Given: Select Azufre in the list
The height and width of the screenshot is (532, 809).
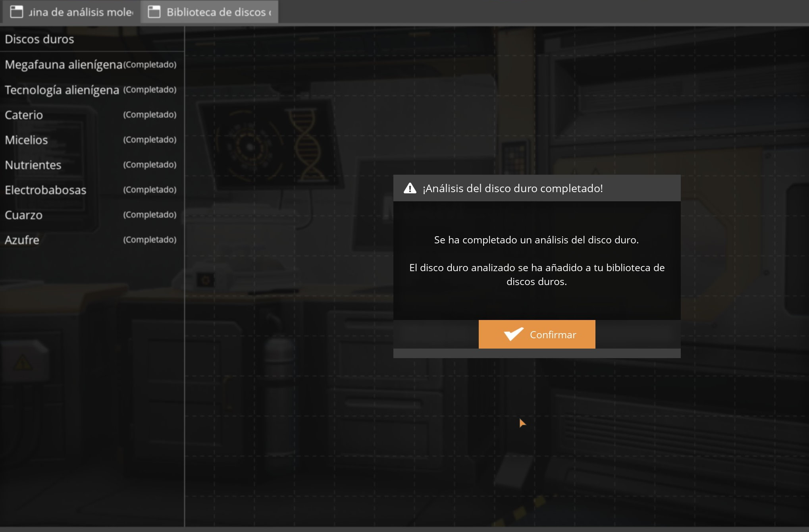Looking at the screenshot, I should (22, 240).
